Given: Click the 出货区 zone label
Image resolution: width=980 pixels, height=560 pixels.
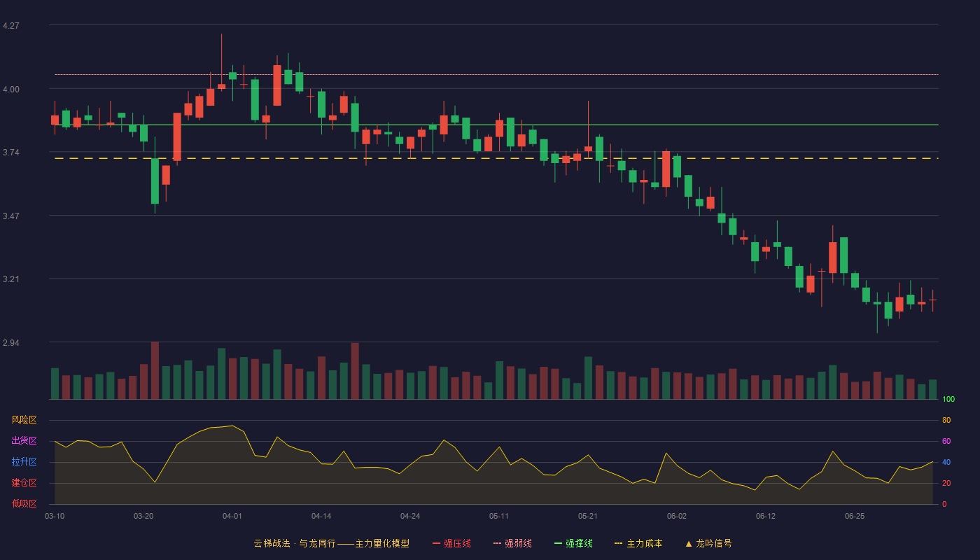Looking at the screenshot, I should coord(24,441).
